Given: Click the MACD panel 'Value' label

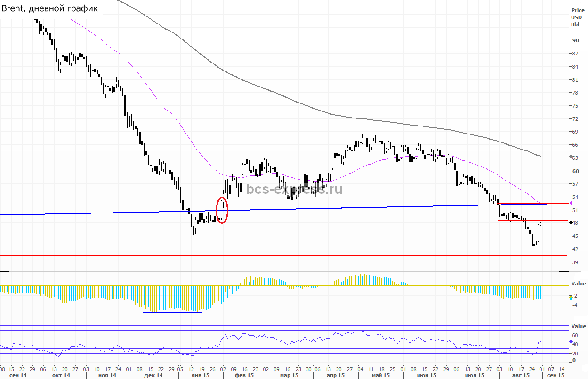Looking at the screenshot, I should (579, 284).
